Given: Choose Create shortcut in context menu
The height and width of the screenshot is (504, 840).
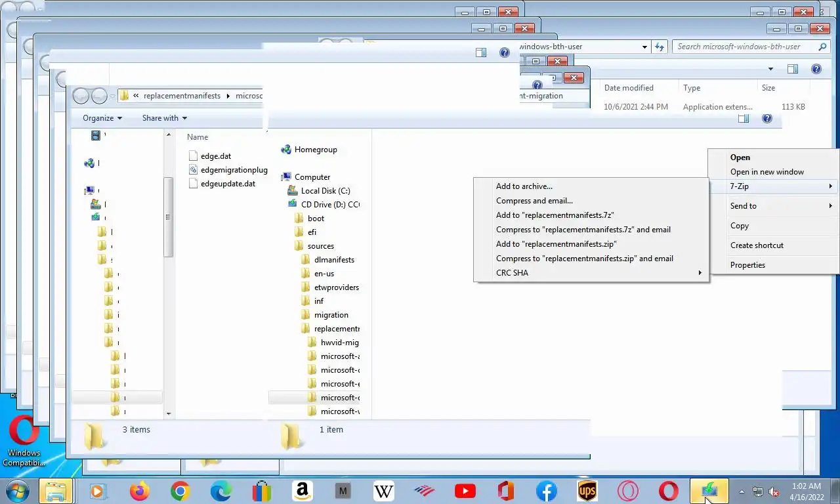Looking at the screenshot, I should pos(773,245).
